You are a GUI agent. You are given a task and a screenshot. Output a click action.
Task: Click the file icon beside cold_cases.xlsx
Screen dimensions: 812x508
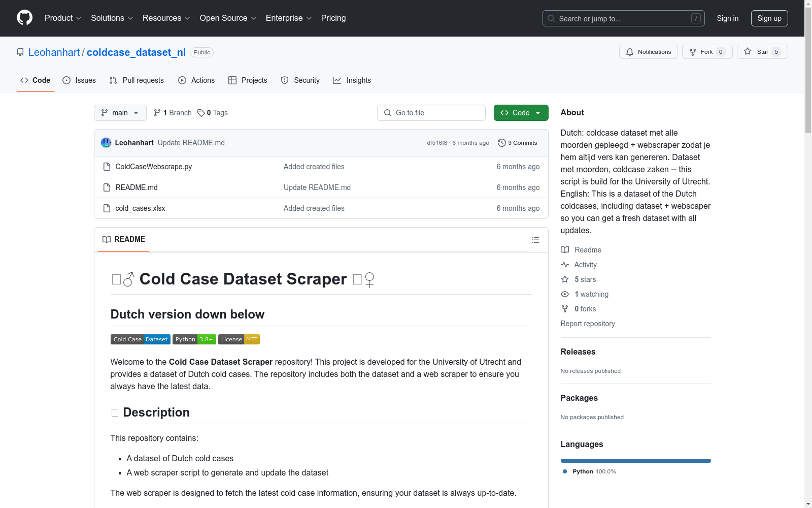pos(107,208)
